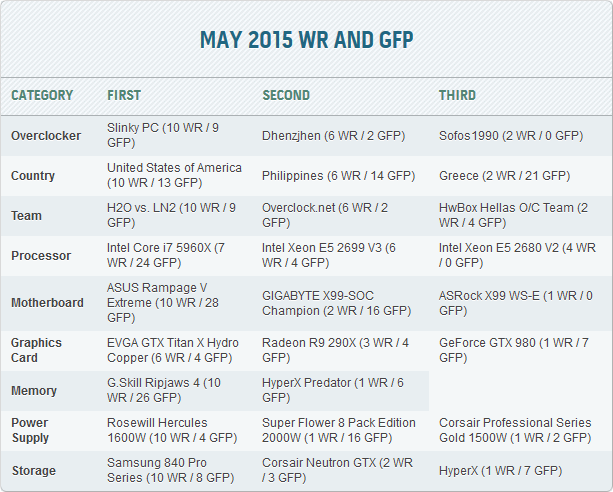Click the 'MAY 2015 WR AND GFP' title
Screen dimensions: 613x492
click(x=306, y=40)
